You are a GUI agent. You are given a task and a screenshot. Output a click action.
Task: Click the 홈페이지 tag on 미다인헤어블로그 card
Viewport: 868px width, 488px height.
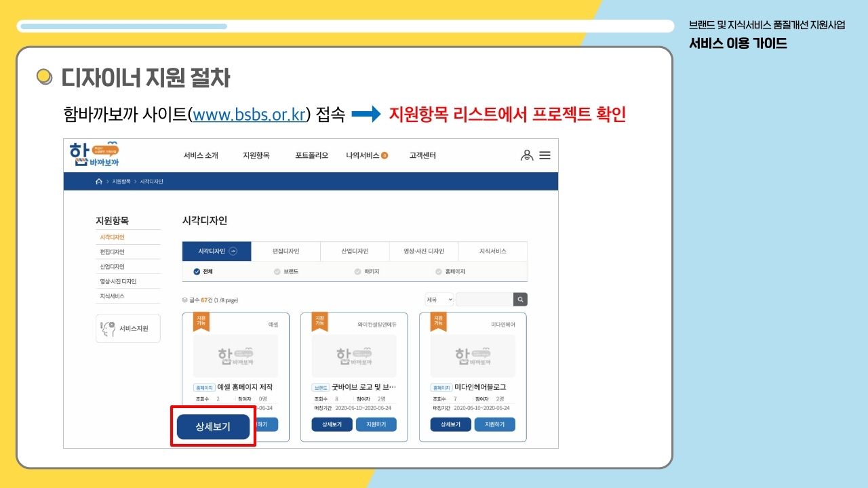[441, 388]
